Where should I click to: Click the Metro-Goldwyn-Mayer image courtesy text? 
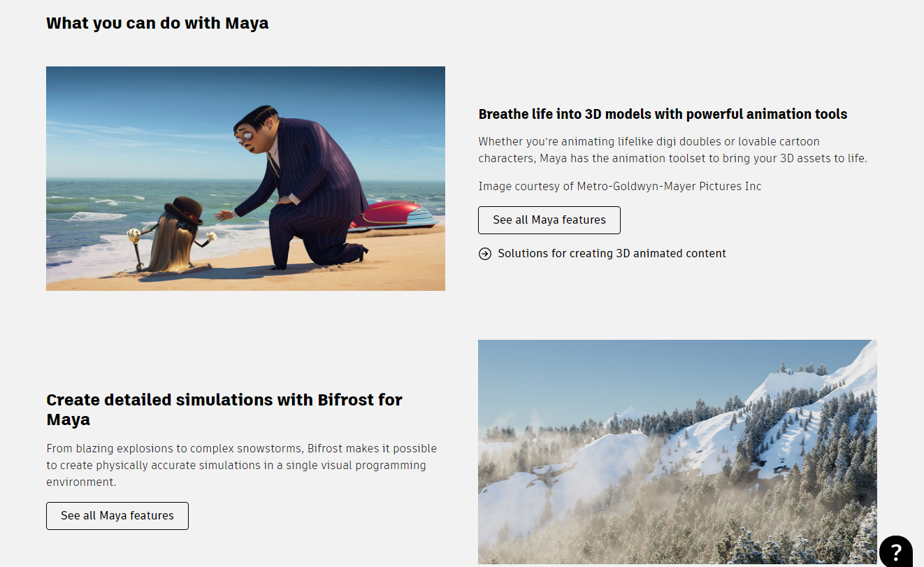pos(619,187)
